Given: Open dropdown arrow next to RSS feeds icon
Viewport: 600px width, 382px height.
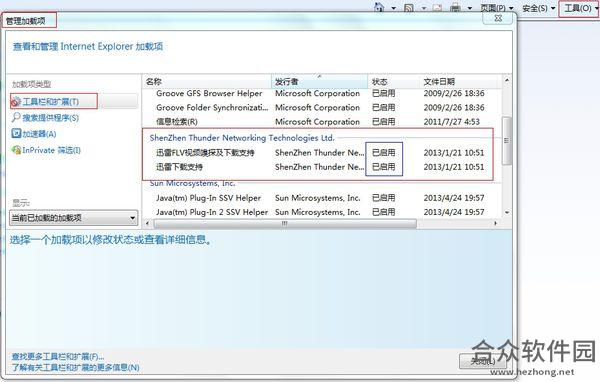Looking at the screenshot, I should point(424,8).
